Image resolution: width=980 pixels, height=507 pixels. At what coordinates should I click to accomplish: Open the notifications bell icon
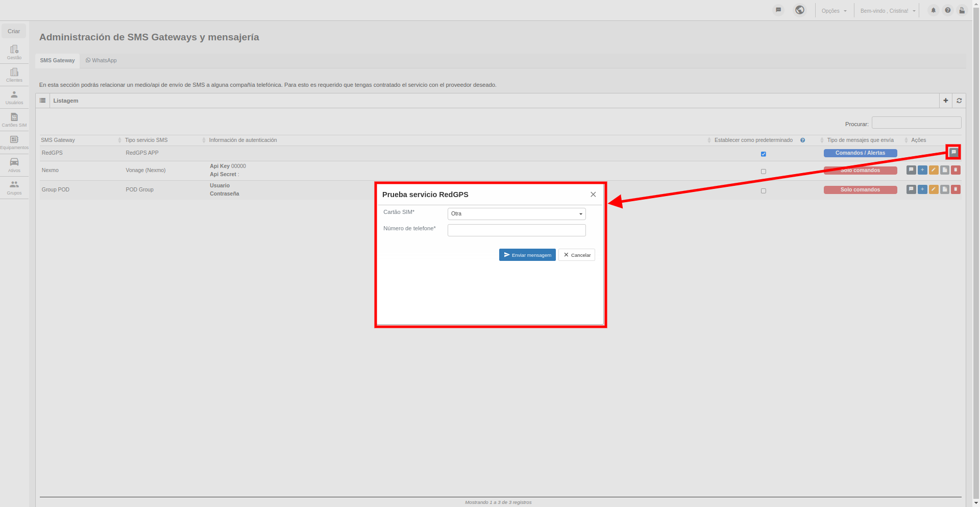click(933, 10)
